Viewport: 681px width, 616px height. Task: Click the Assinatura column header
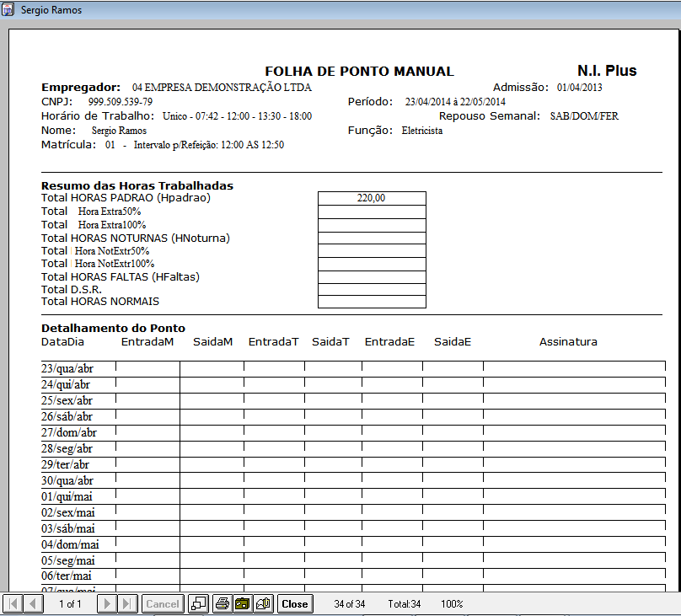tap(568, 341)
